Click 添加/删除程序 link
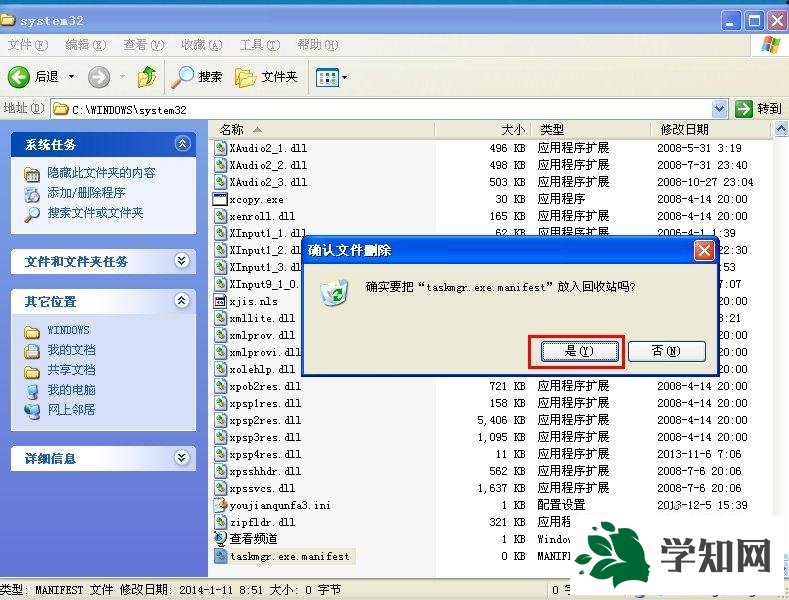 click(x=86, y=193)
